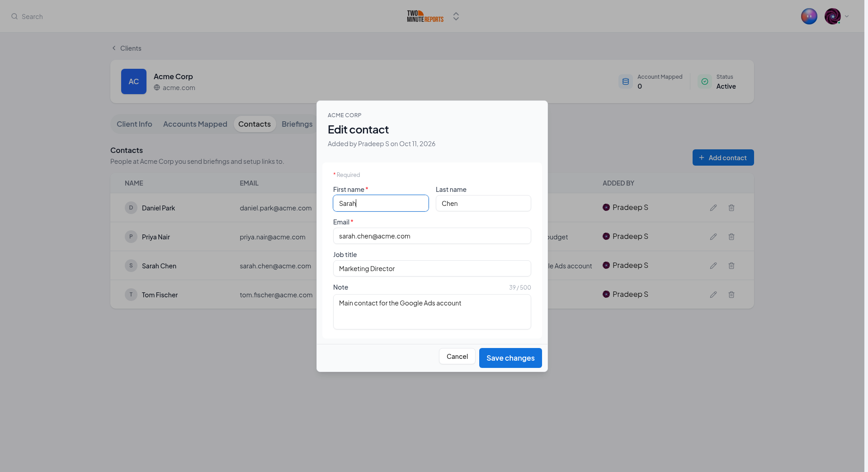Open the workspace switcher chevrons
The height and width of the screenshot is (472, 868).
pos(456,16)
